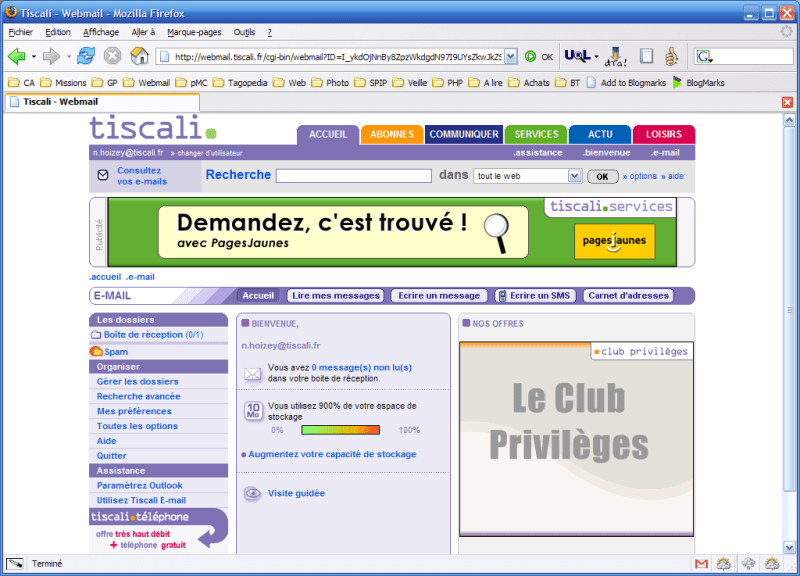Click the pagesjaunes yellow logo
Screen dimensions: 800x576
(x=614, y=241)
